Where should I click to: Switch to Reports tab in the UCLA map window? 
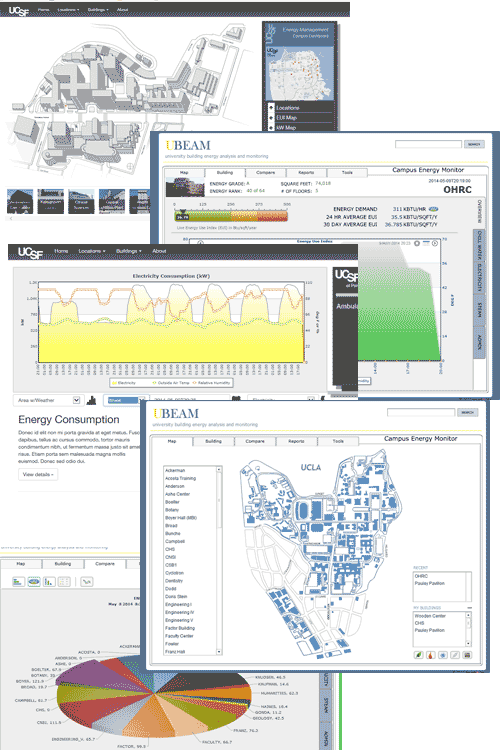pyautogui.click(x=296, y=441)
